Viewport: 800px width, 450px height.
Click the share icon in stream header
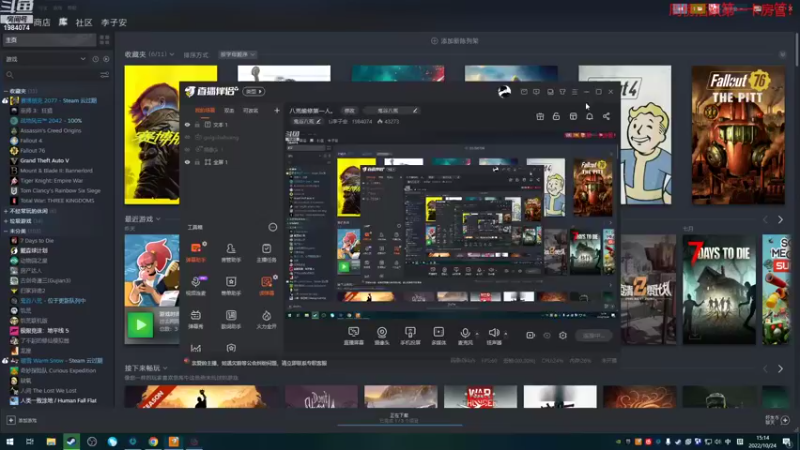(x=606, y=116)
